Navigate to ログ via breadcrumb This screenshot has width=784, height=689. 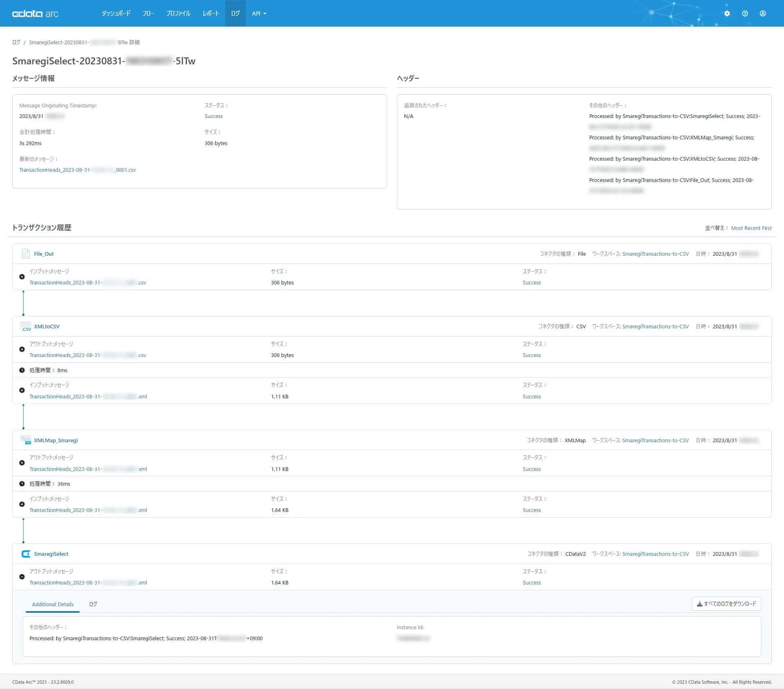pyautogui.click(x=16, y=42)
